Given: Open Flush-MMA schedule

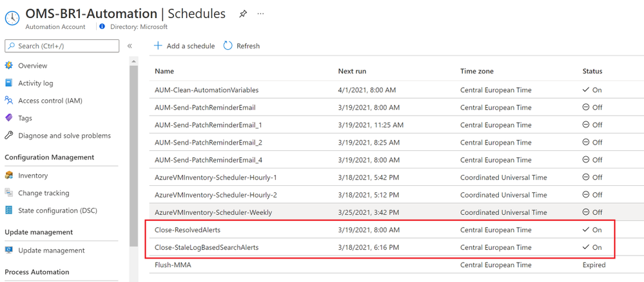Looking at the screenshot, I should (173, 265).
